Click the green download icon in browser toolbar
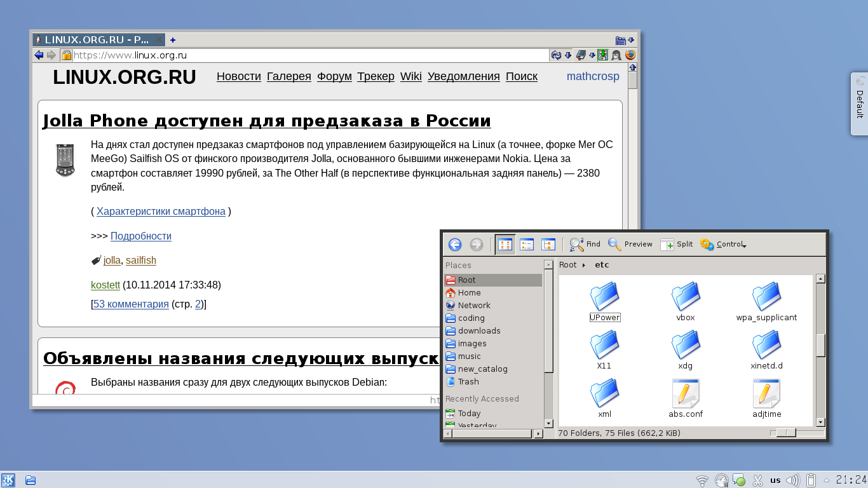The width and height of the screenshot is (868, 488). pos(602,55)
